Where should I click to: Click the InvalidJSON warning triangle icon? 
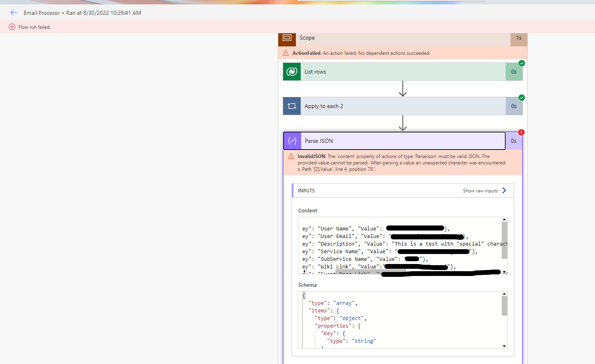(291, 156)
